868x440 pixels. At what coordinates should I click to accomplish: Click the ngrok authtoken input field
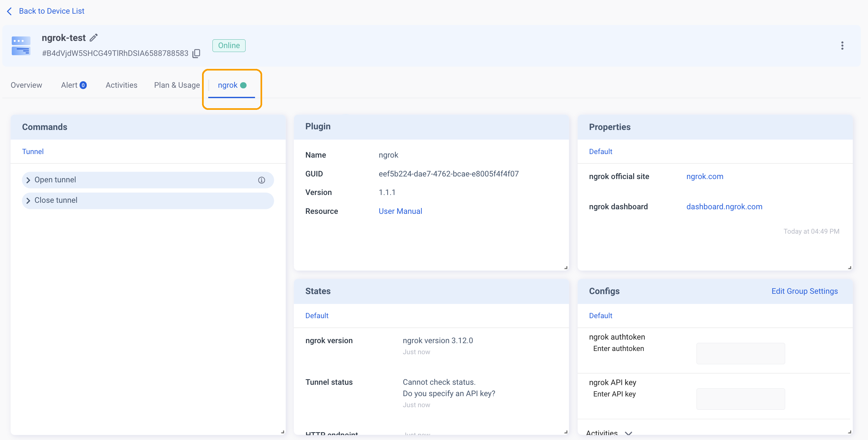point(740,354)
